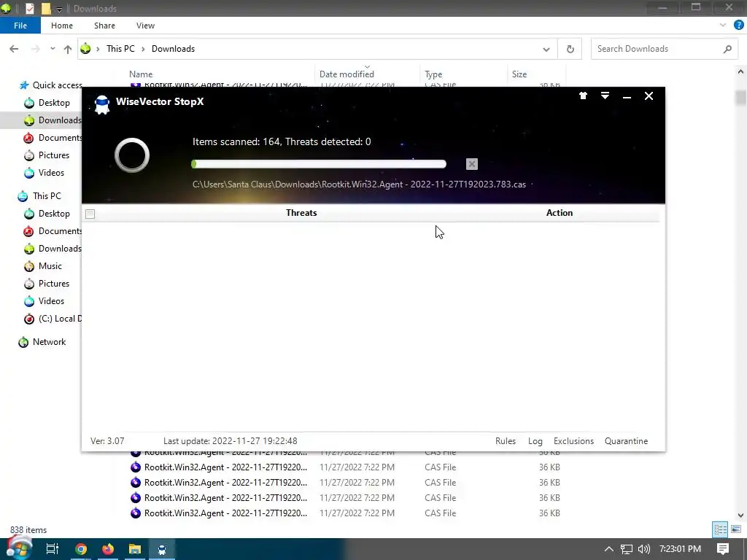Open Explorer help question mark icon

[x=738, y=26]
